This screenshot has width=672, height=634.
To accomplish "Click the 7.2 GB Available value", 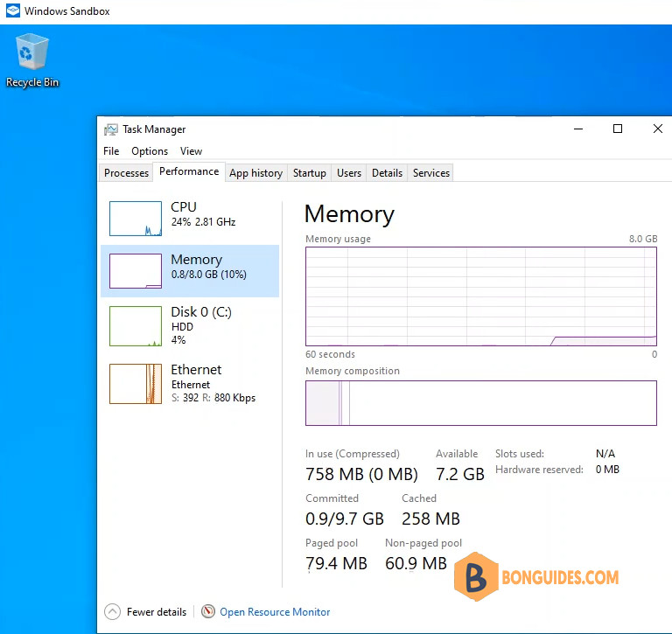I will 460,474.
